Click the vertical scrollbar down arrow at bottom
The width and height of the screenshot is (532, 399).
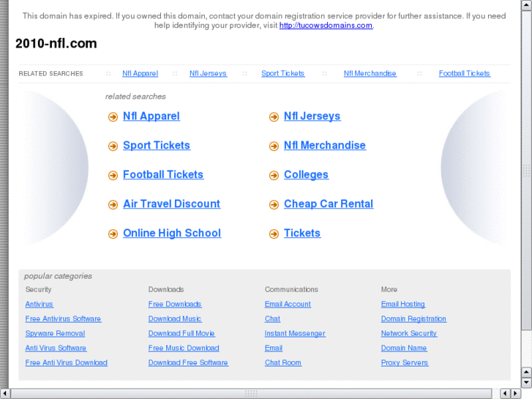526,382
